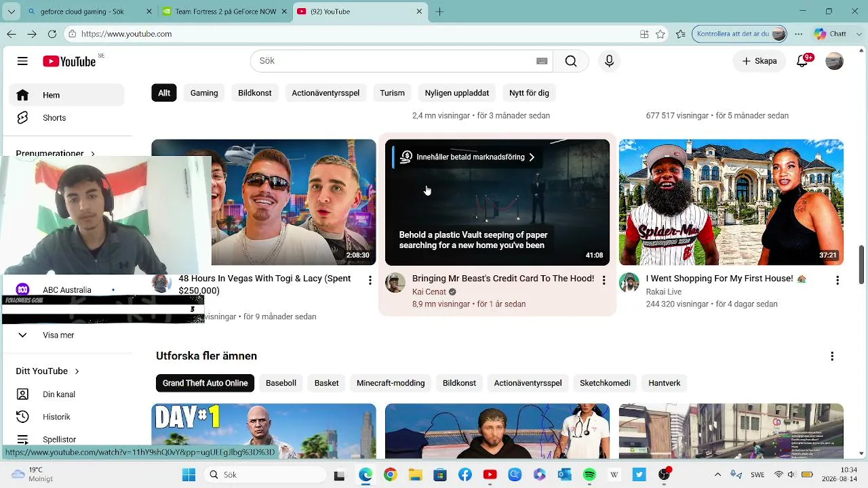Open the YouTube account avatar menu

tap(834, 61)
